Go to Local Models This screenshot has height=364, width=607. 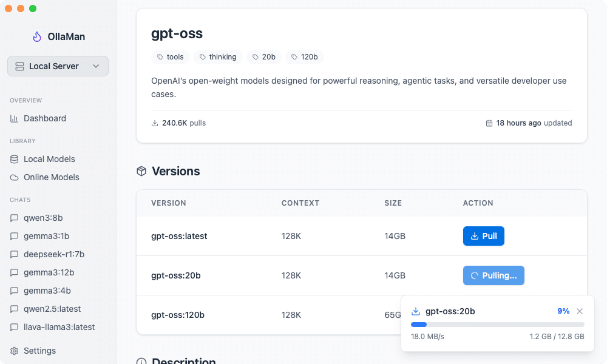49,159
